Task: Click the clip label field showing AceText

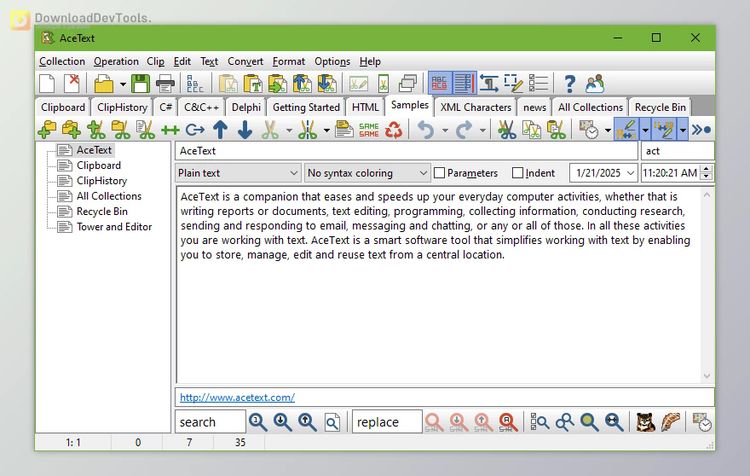Action: [407, 151]
